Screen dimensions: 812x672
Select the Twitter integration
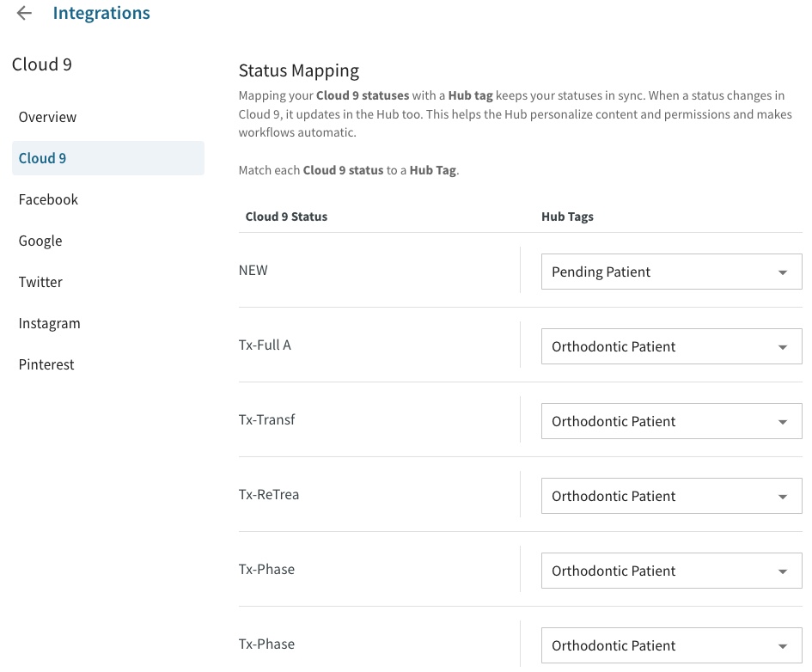pos(40,282)
